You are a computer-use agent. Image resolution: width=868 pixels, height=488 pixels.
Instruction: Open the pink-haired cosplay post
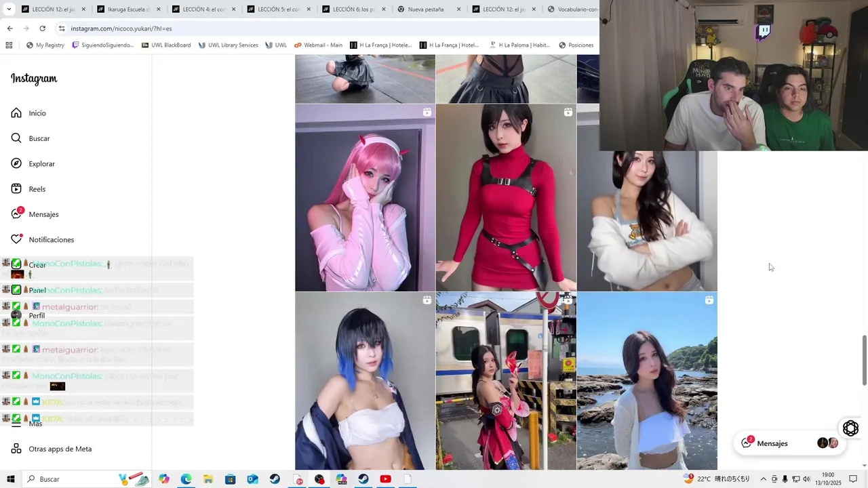(365, 197)
